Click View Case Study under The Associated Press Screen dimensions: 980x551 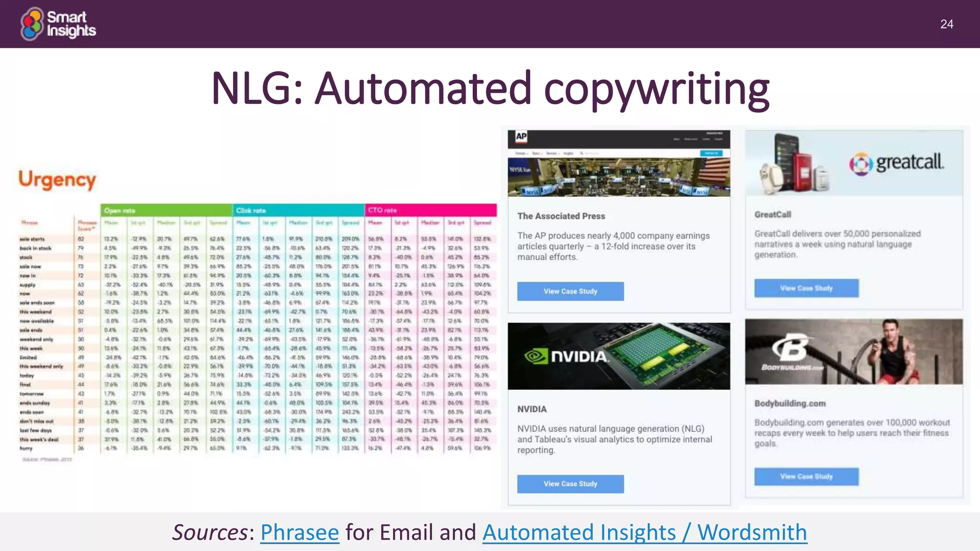570,291
